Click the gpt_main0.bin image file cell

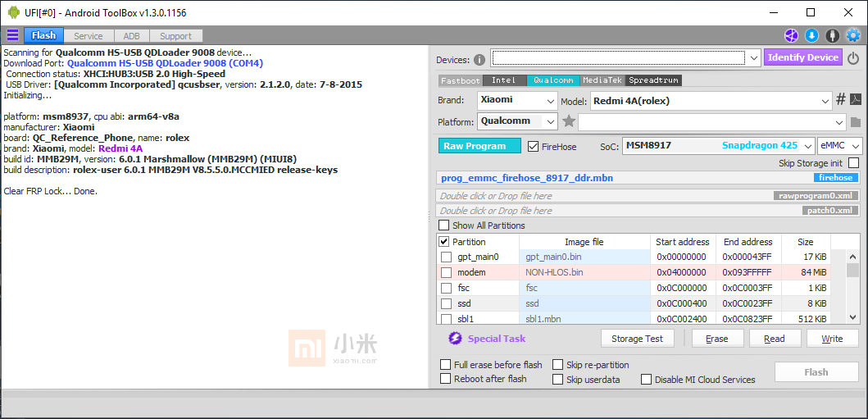(x=584, y=257)
